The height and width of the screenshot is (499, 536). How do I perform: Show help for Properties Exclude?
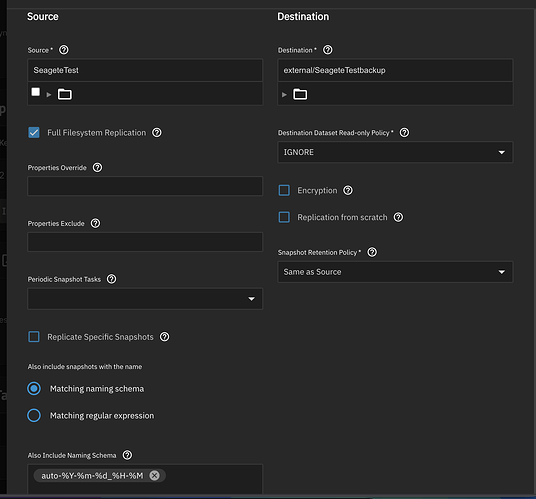coord(95,223)
